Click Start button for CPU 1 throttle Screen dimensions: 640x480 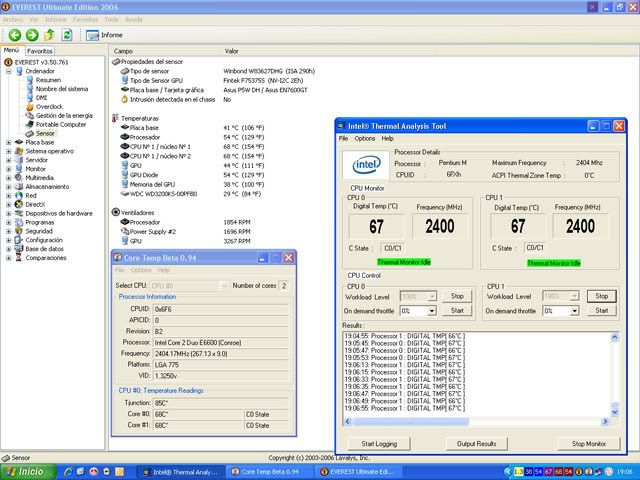click(x=602, y=311)
